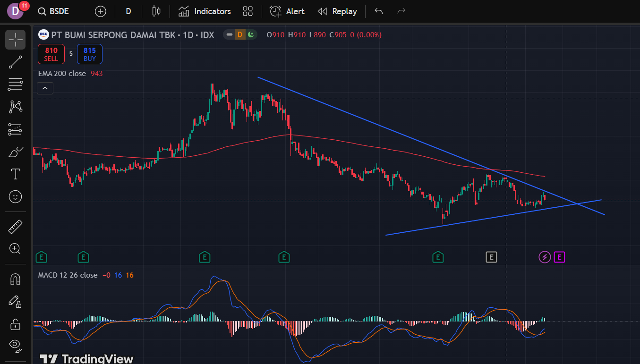The height and width of the screenshot is (364, 640).
Task: Open the user profile menu avatar
Action: pos(16,11)
